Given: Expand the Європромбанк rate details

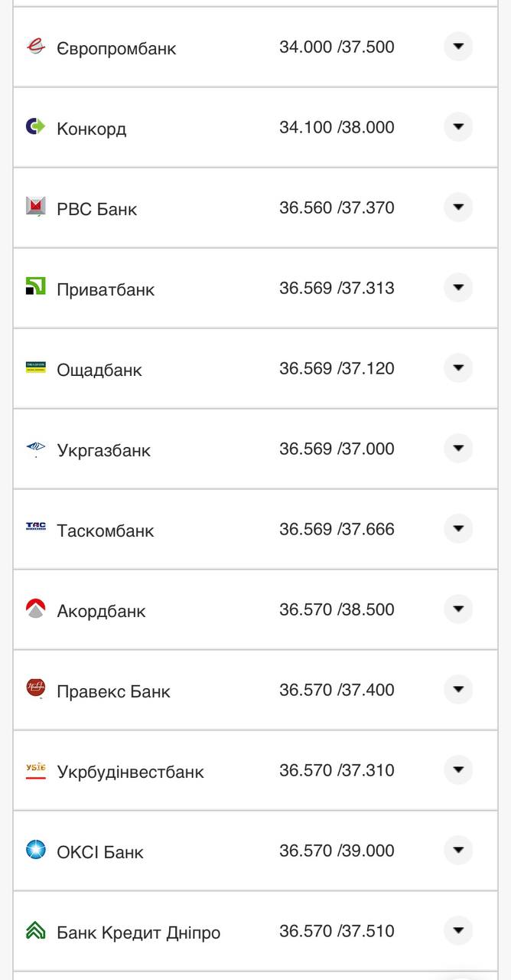Looking at the screenshot, I should [458, 47].
